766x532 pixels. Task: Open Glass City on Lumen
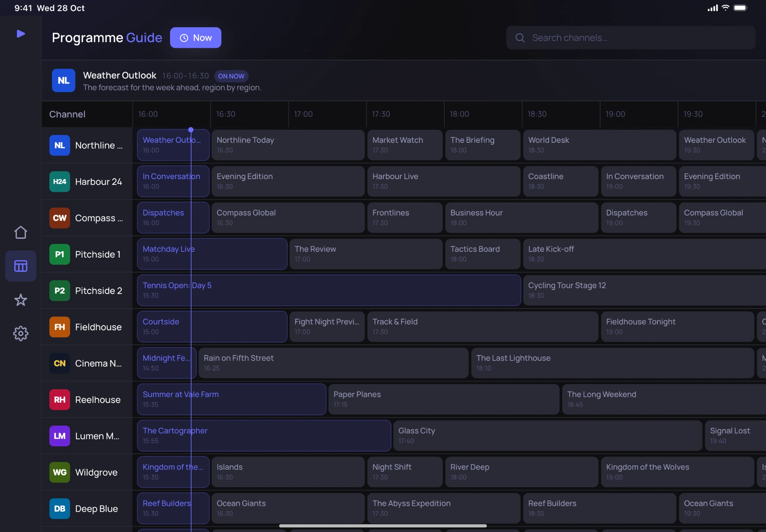pos(548,436)
